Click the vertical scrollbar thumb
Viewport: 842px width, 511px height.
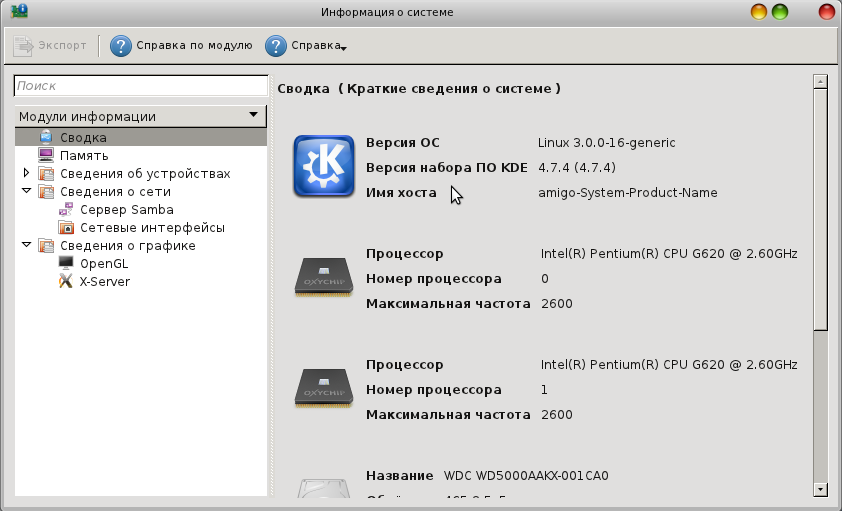point(820,210)
